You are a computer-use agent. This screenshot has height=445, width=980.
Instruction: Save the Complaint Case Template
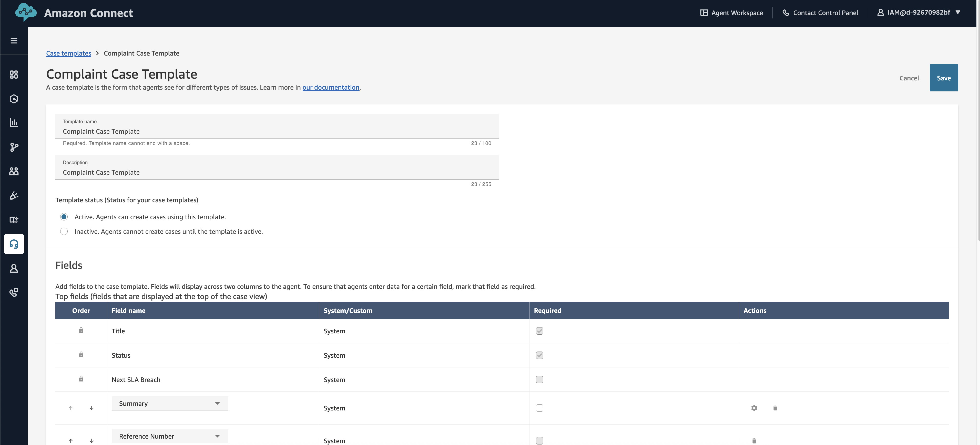tap(943, 78)
